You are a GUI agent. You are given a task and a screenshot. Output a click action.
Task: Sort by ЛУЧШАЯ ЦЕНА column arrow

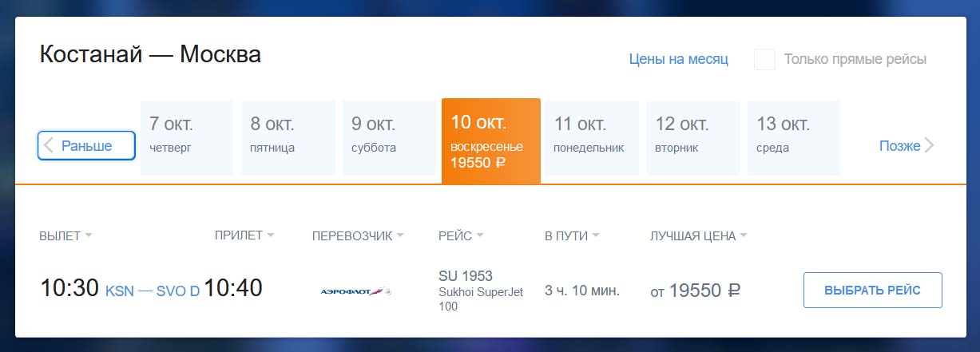[744, 235]
